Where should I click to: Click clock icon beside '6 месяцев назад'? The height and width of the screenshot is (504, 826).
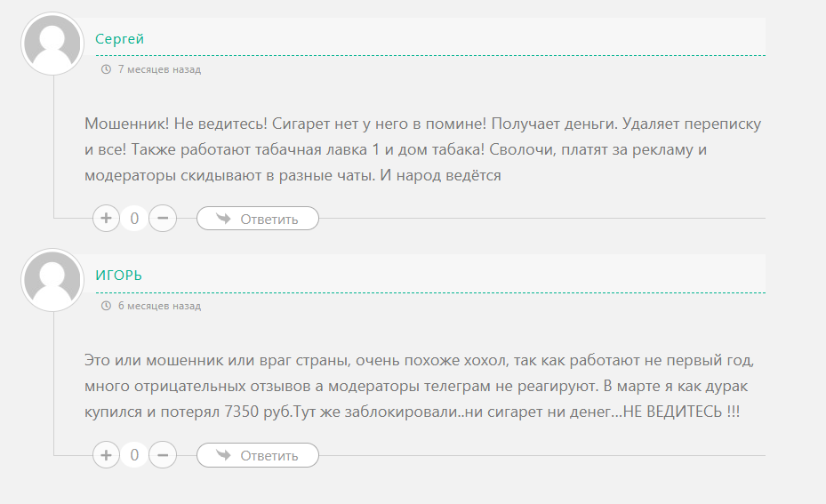[106, 306]
